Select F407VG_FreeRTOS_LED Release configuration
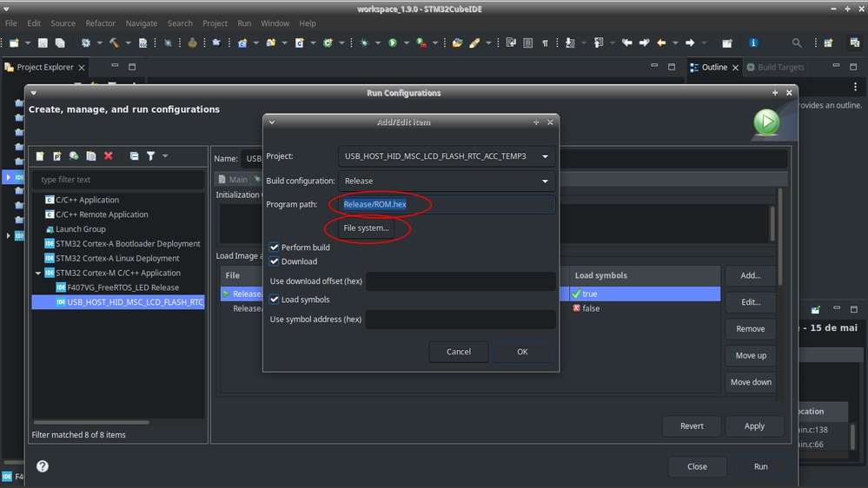 coord(117,287)
